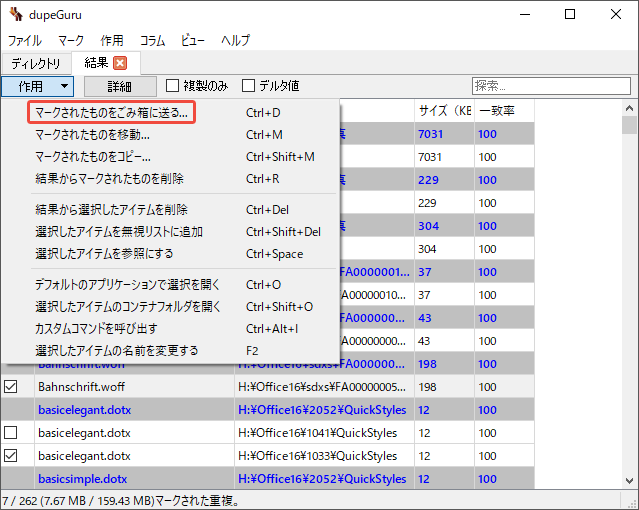
Task: Open the マーク menu
Action: (x=71, y=40)
